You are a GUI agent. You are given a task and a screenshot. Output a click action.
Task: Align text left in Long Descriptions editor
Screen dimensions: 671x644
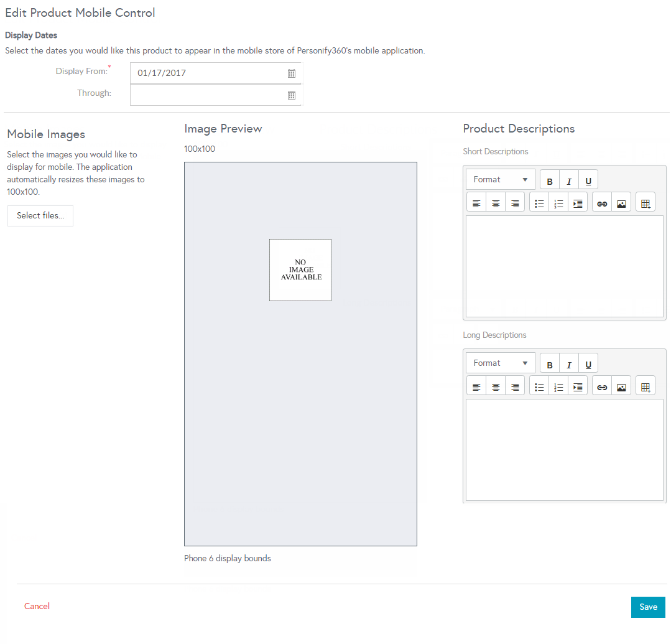tap(476, 386)
